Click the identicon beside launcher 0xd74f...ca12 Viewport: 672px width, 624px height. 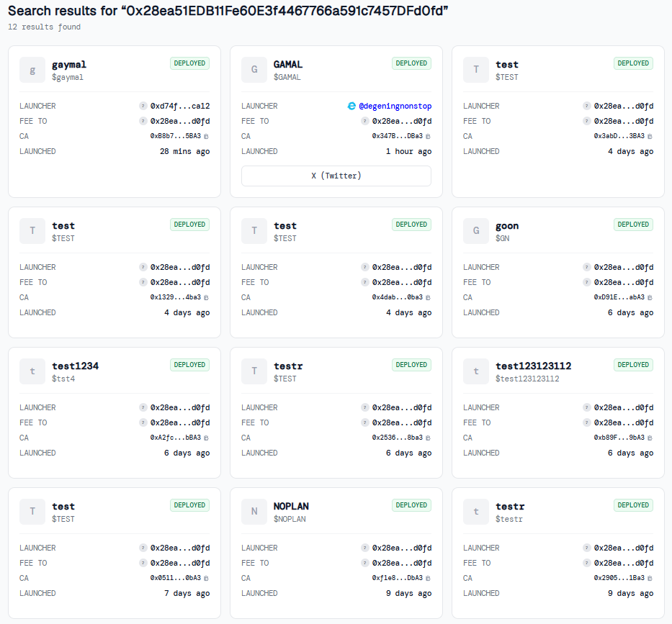(x=143, y=106)
